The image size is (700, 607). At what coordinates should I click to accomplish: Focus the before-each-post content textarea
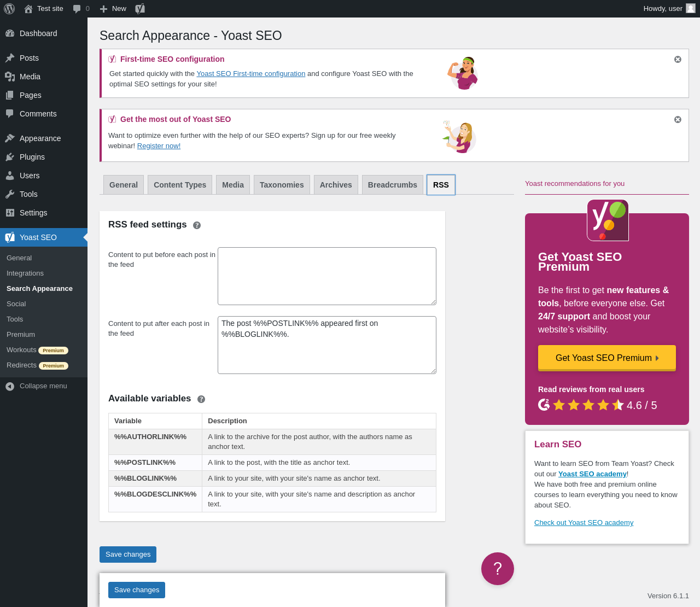point(327,276)
